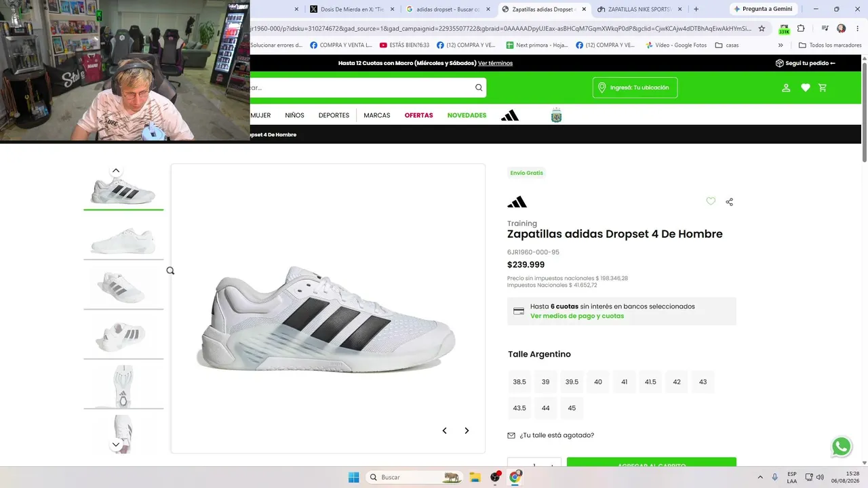868x488 pixels.
Task: Open Ver medios de pago y cuotas
Action: point(577,316)
